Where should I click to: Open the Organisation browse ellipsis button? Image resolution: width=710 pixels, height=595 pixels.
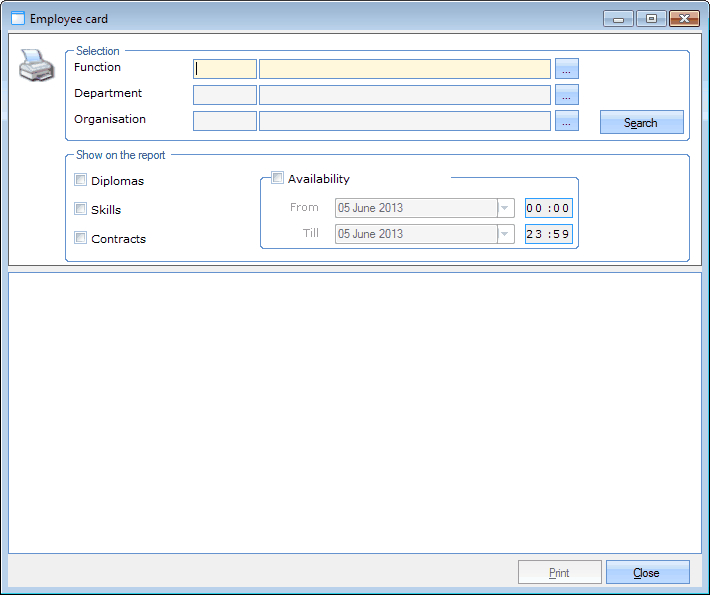pyautogui.click(x=567, y=121)
